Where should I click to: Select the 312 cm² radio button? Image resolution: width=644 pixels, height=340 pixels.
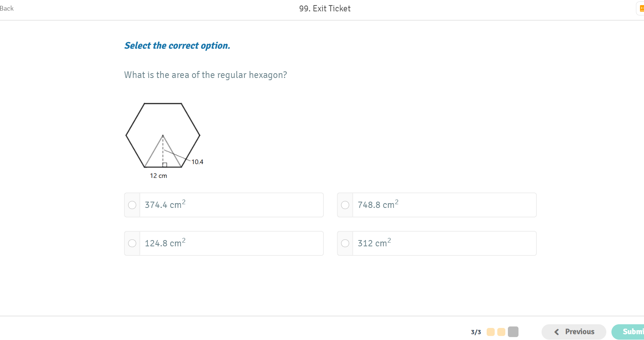click(345, 243)
